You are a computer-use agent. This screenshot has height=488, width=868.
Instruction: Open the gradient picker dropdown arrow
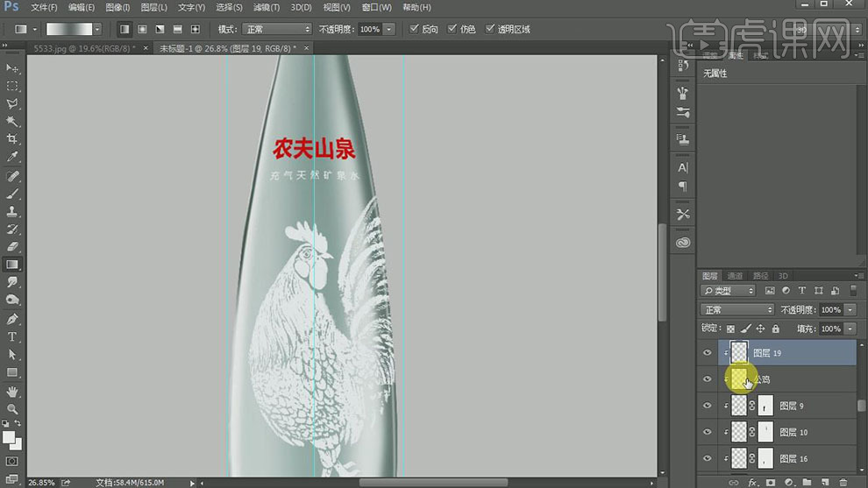[97, 29]
